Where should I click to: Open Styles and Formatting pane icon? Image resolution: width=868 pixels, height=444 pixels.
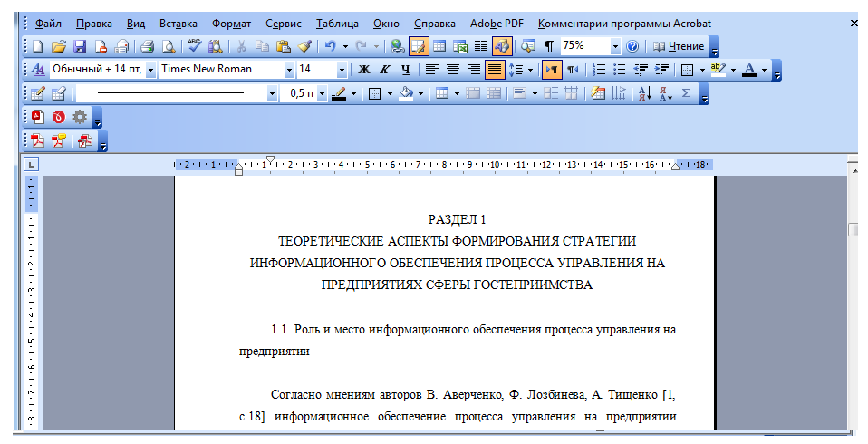point(38,70)
